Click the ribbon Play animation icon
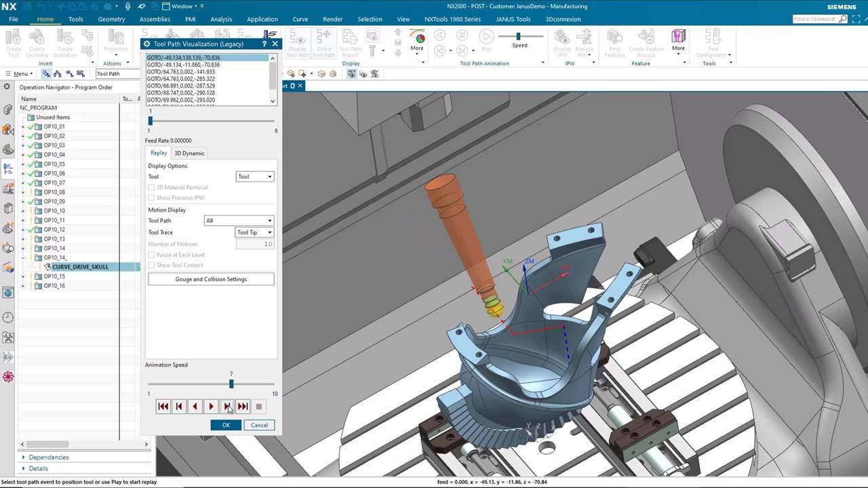 tap(486, 37)
